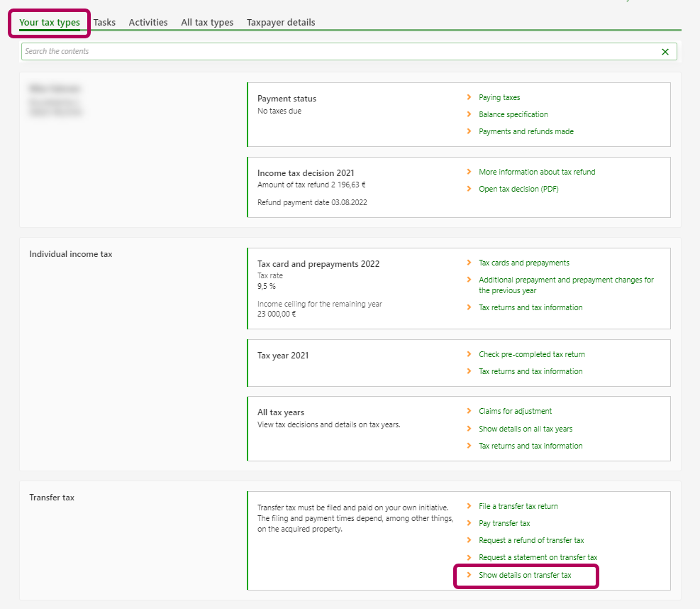Go to Taxpayer details tab
The height and width of the screenshot is (609, 700).
pos(281,23)
